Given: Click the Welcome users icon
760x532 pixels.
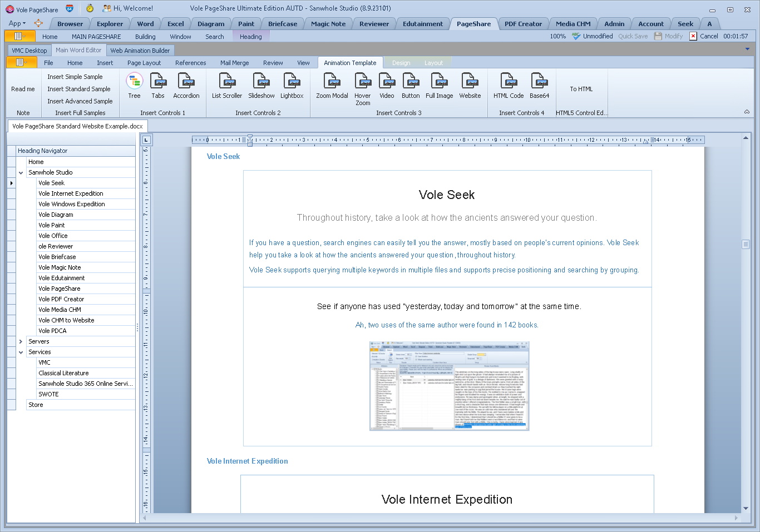Looking at the screenshot, I should [107, 8].
